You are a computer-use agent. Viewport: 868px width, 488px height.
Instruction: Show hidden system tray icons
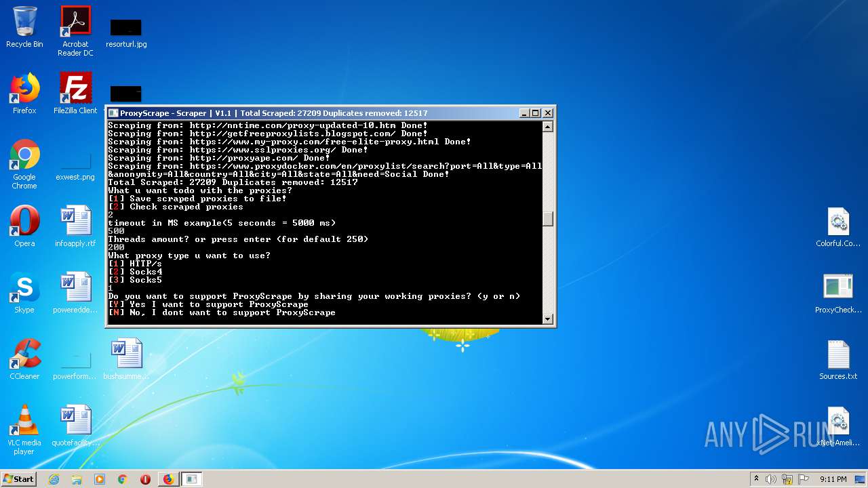(x=756, y=479)
